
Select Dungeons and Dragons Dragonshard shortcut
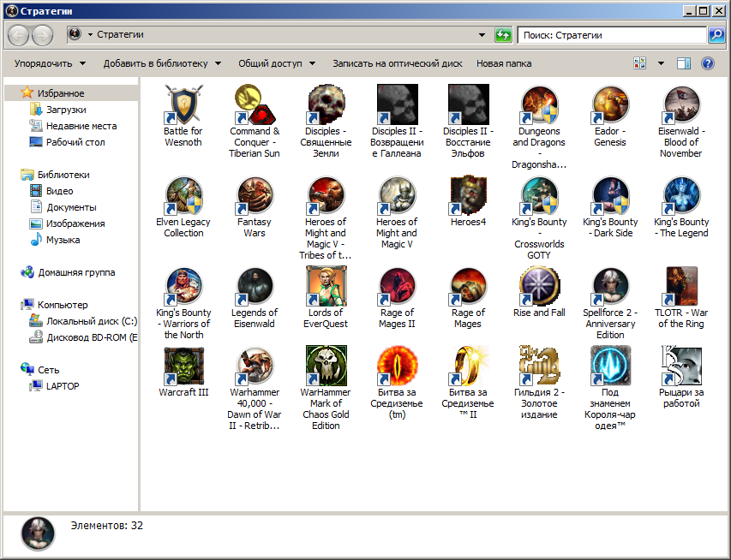click(539, 127)
